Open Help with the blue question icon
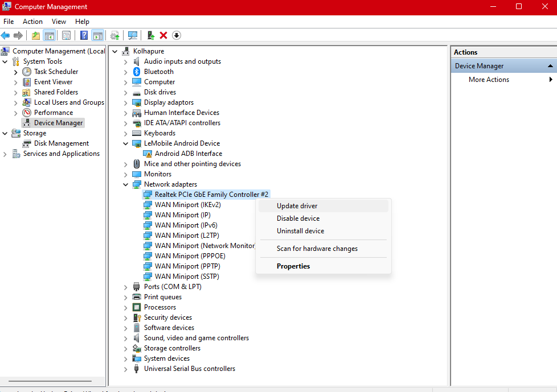557x392 pixels. pos(84,35)
